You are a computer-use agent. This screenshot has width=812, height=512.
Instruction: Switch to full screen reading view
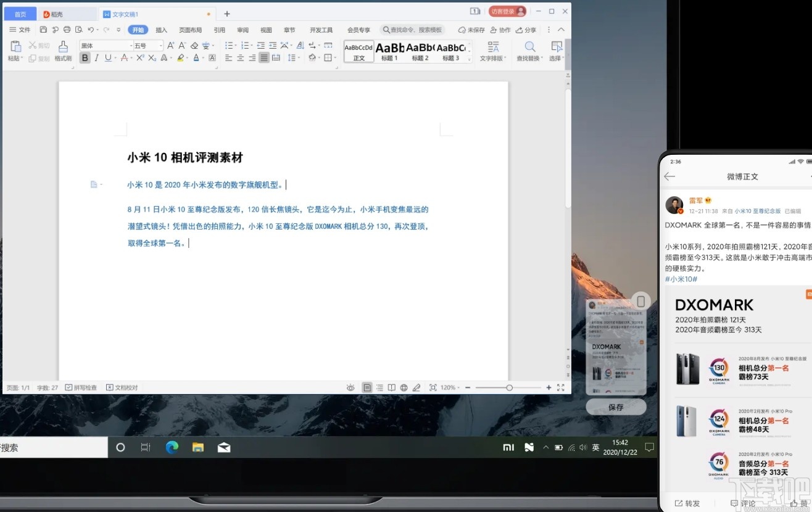392,387
